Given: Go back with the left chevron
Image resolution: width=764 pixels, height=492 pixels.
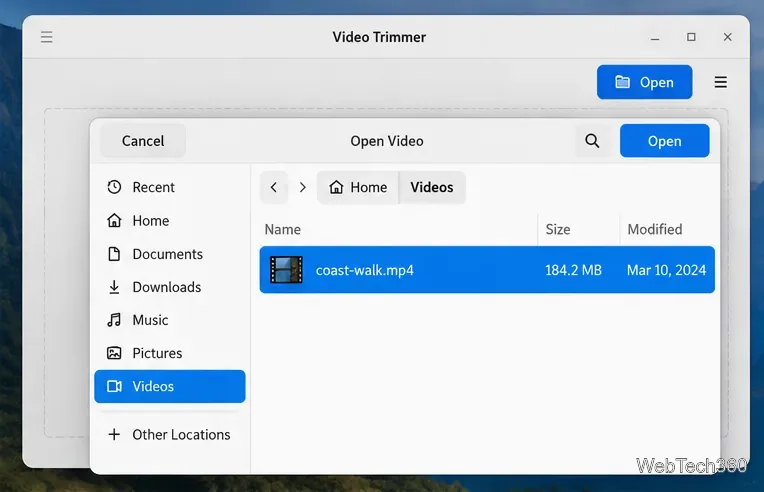Looking at the screenshot, I should [274, 187].
